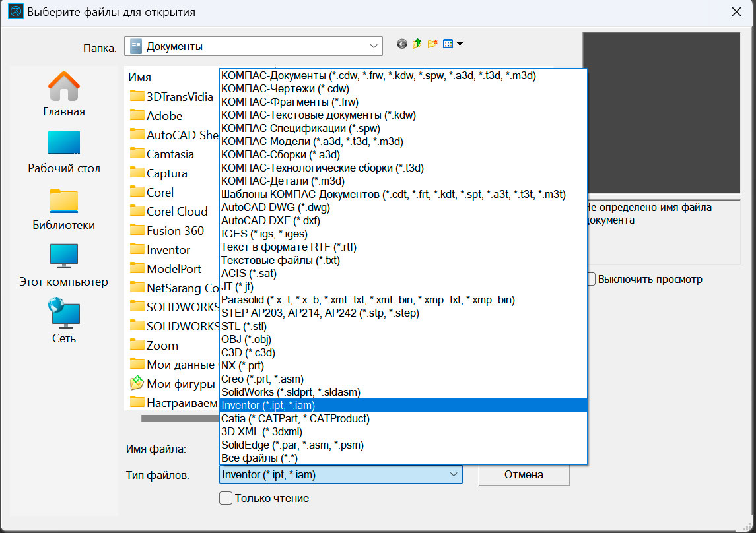The image size is (756, 533).
Task: Choose C3D (*.c3d) file type
Action: click(403, 352)
